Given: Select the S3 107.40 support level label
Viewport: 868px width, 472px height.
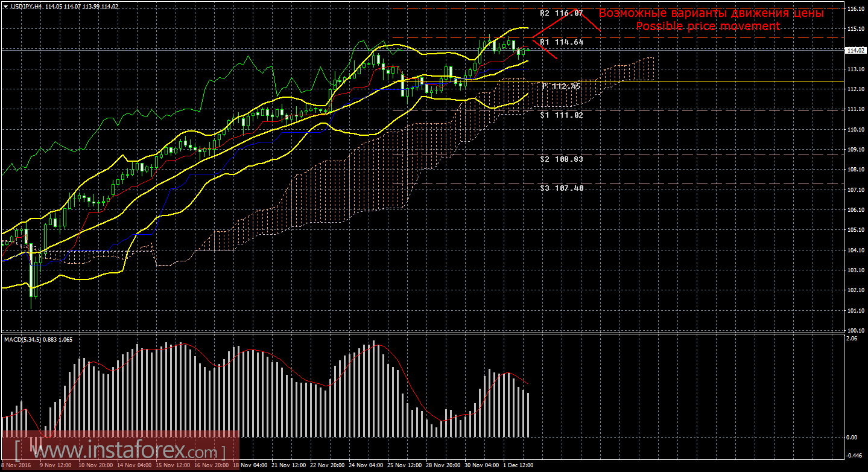Looking at the screenshot, I should 561,188.
